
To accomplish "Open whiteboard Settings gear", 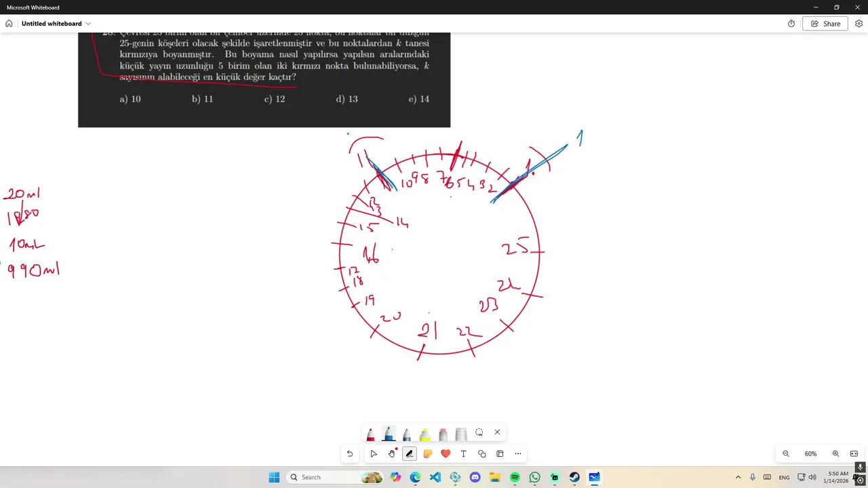I will pos(859,24).
